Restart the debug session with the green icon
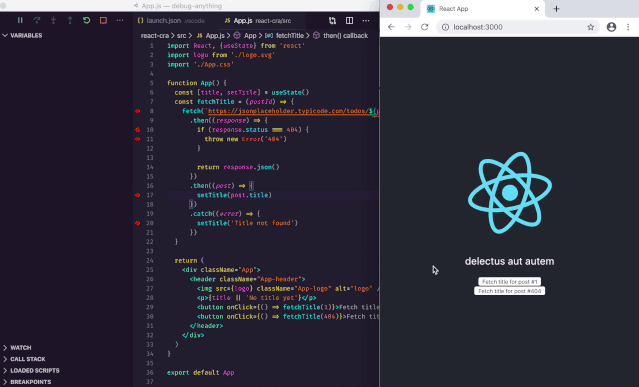 click(86, 20)
